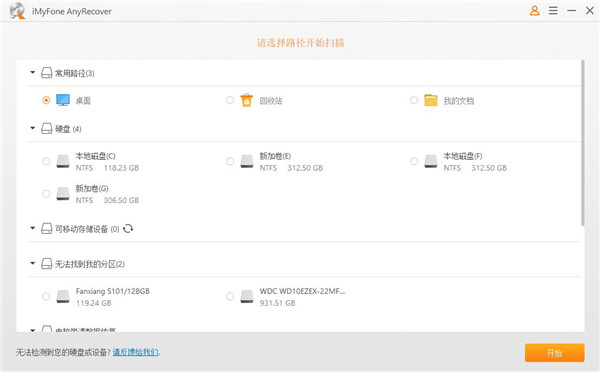Select the 我的文档 radio button

(x=414, y=100)
